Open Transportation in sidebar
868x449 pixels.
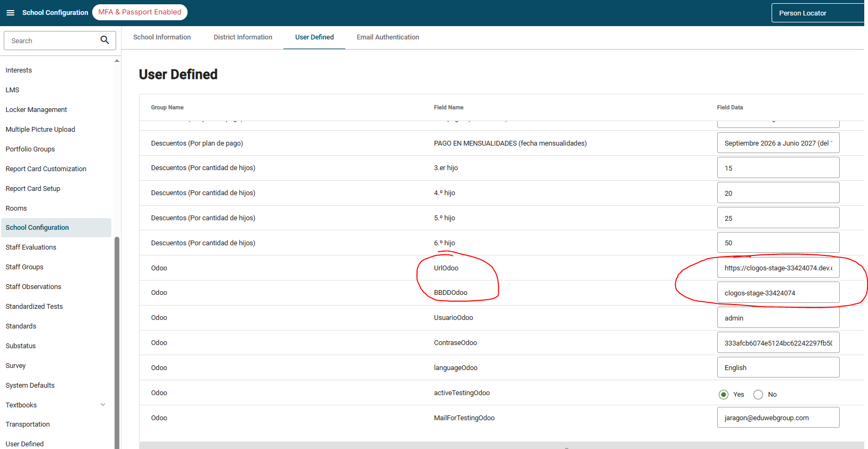(28, 424)
